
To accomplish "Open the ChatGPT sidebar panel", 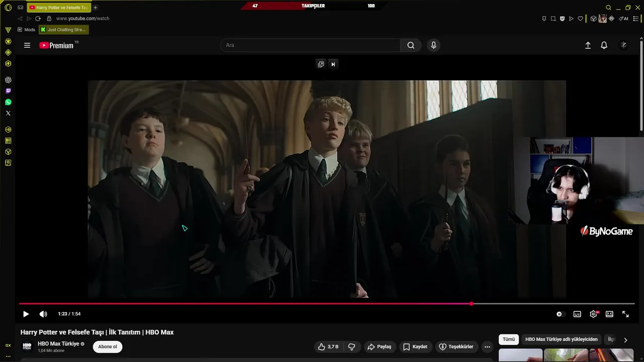I will point(8,80).
